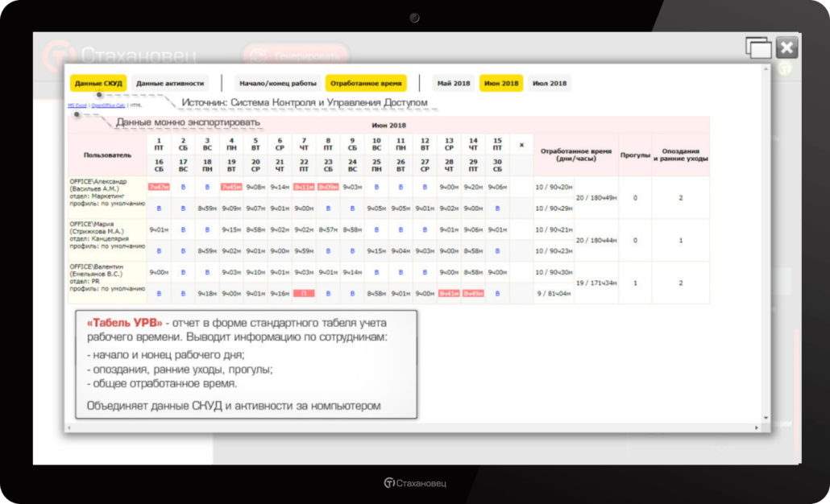Go to Июл 2018 month
Screen dimensions: 830x504
550,83
